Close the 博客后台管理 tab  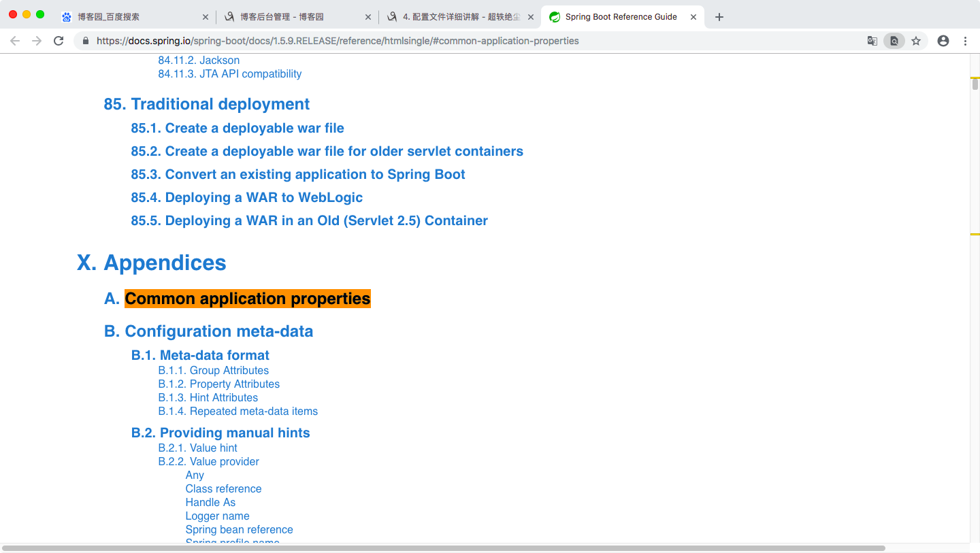[x=368, y=17]
